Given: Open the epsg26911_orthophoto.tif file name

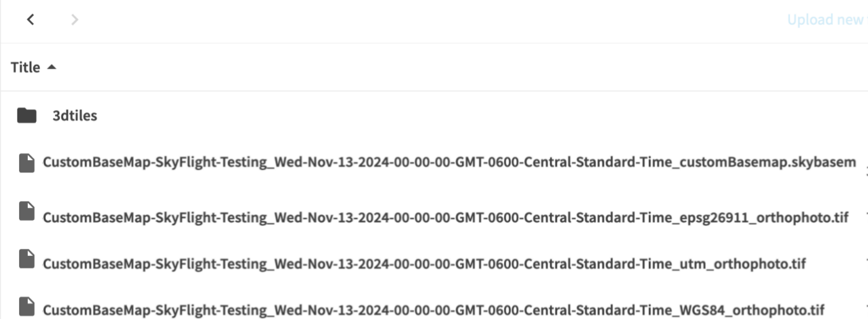Looking at the screenshot, I should point(445,218).
